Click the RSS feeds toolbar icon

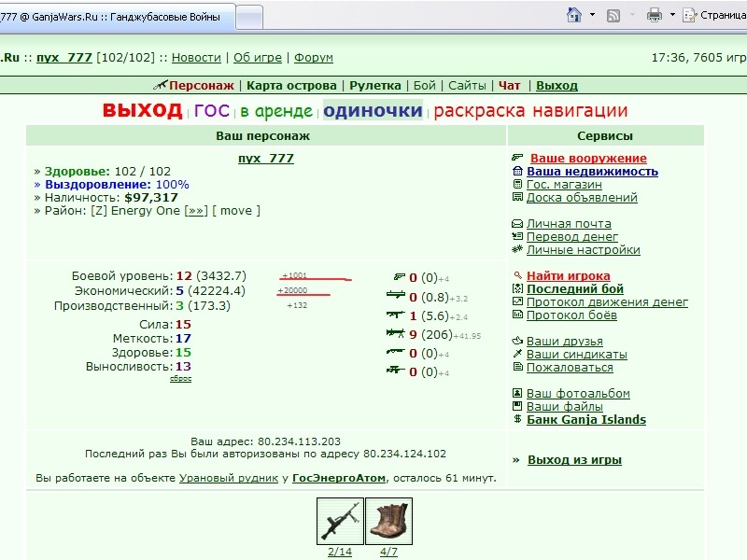(x=613, y=16)
